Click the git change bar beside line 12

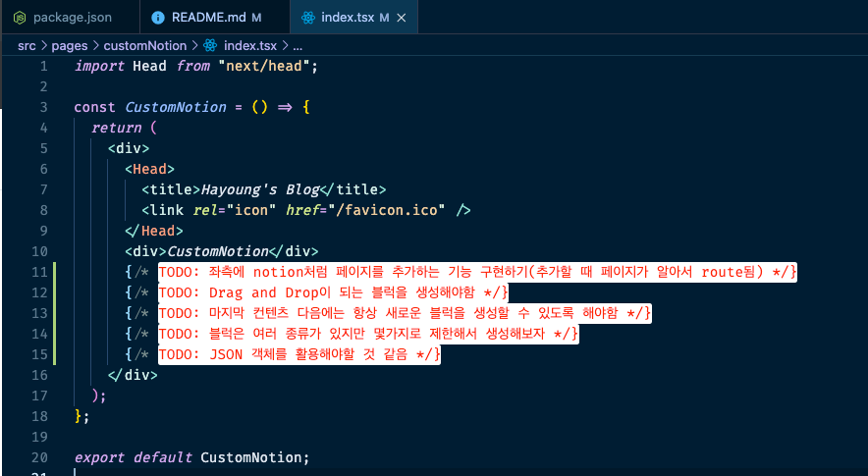[x=54, y=292]
